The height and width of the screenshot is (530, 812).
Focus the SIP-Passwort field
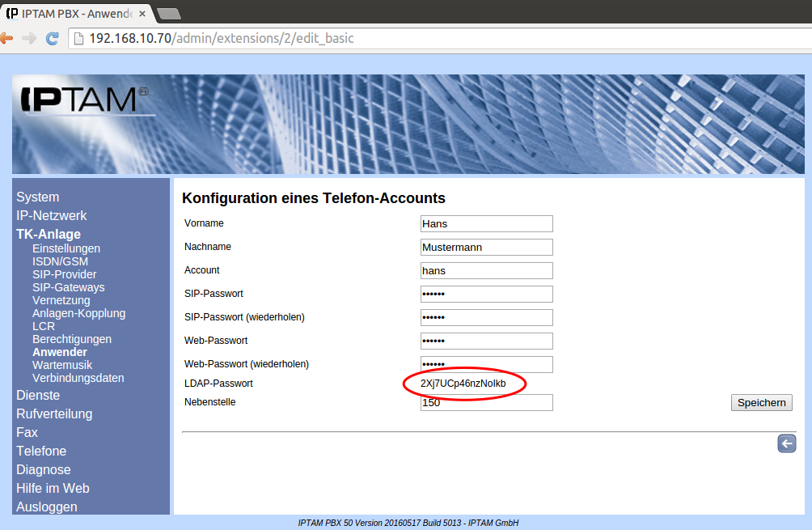click(486, 294)
